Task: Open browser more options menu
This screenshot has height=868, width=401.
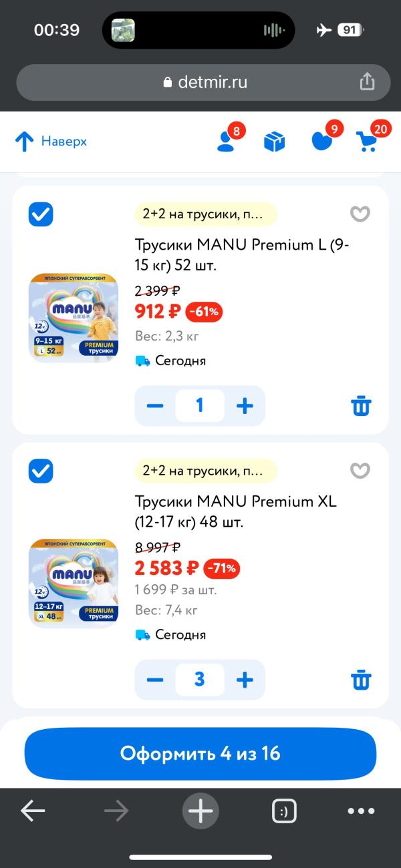Action: (361, 811)
